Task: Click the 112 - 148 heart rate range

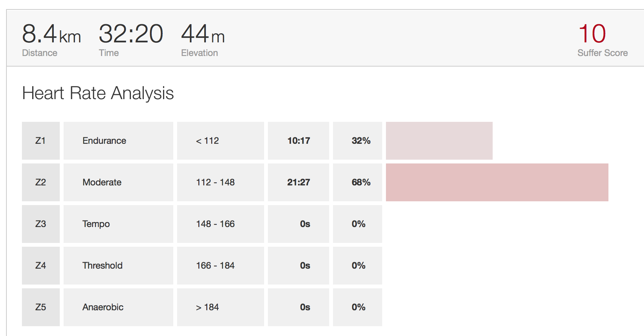Action: 215,182
